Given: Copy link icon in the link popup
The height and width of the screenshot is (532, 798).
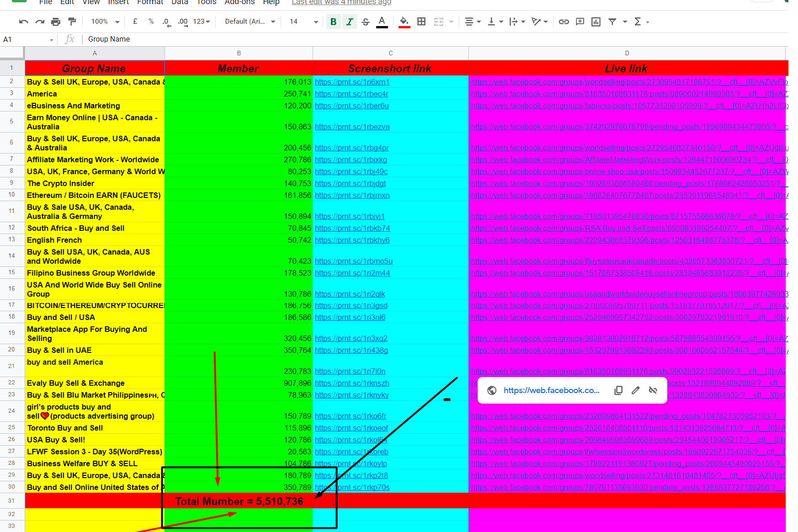Looking at the screenshot, I should pos(618,390).
